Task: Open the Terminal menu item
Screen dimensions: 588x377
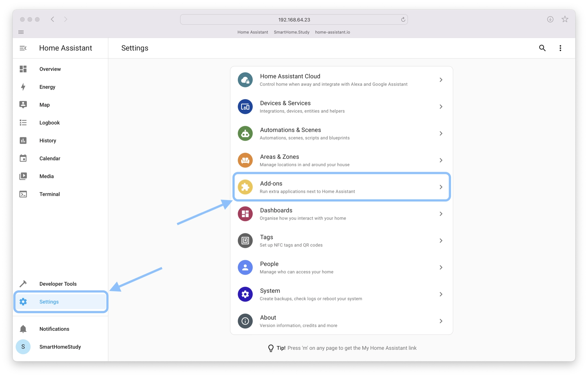Action: (61, 194)
